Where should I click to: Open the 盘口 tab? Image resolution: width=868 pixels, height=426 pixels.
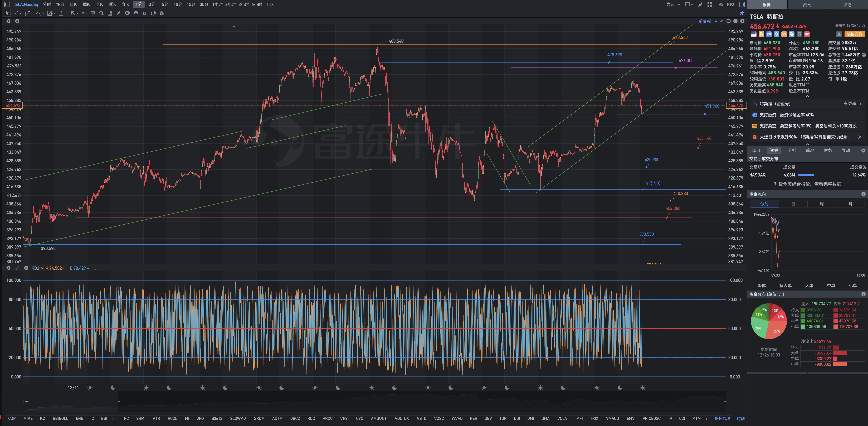tap(756, 150)
